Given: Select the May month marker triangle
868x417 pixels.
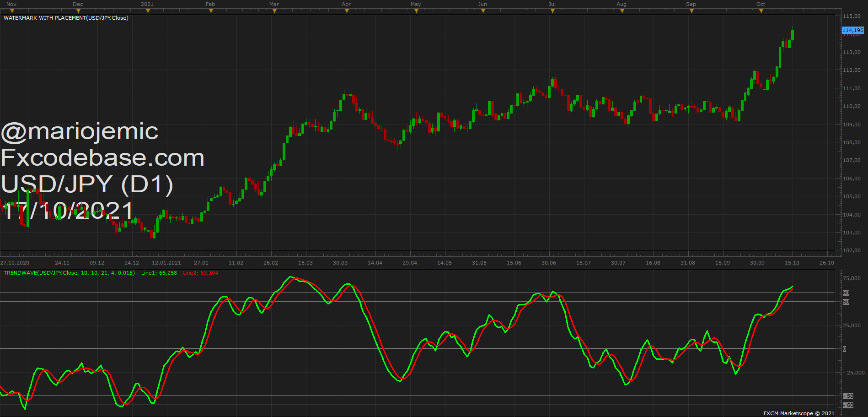Looking at the screenshot, I should (x=416, y=11).
